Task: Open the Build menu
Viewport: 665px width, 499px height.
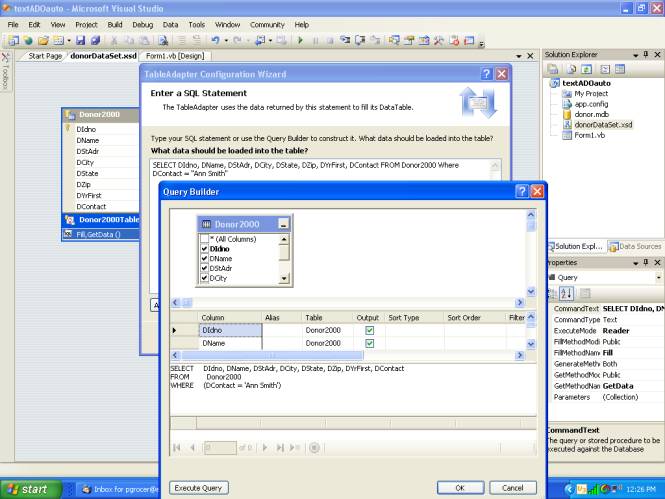Action: [x=115, y=25]
